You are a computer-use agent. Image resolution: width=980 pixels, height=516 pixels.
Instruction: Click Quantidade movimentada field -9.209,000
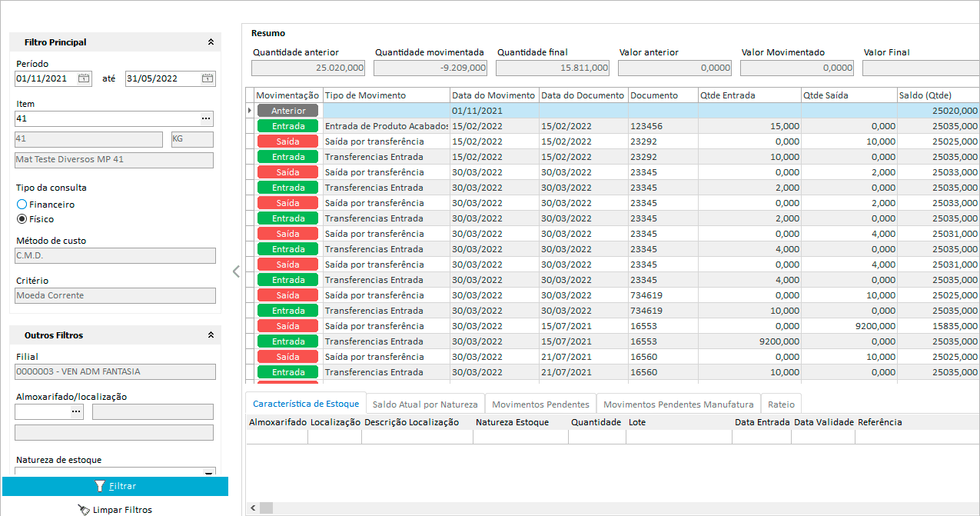tap(430, 68)
